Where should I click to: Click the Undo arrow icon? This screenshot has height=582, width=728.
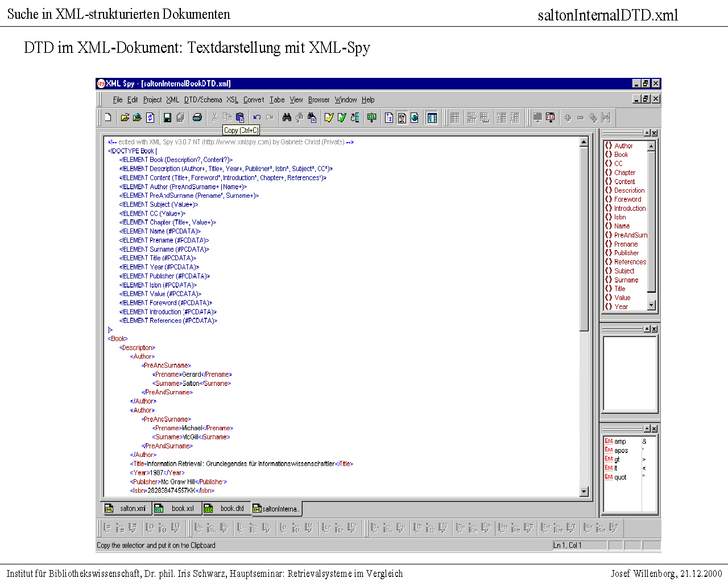click(257, 118)
